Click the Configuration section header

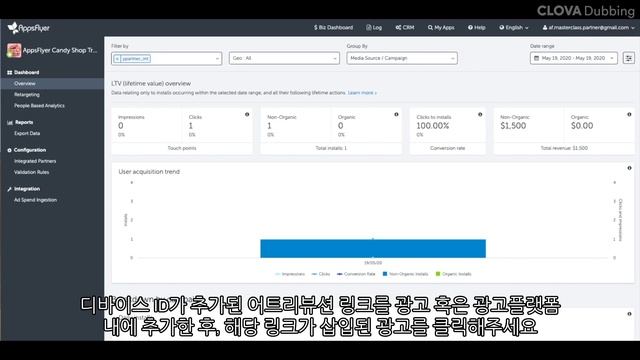[27, 150]
